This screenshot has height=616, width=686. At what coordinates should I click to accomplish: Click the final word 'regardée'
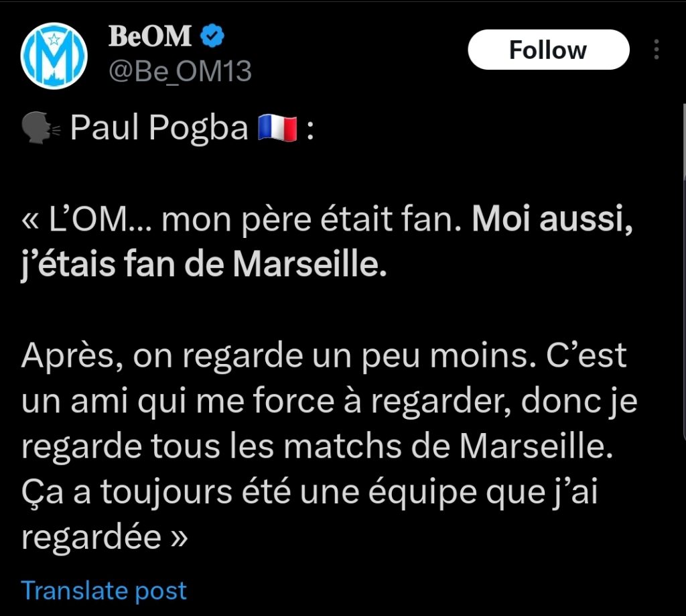click(x=91, y=538)
